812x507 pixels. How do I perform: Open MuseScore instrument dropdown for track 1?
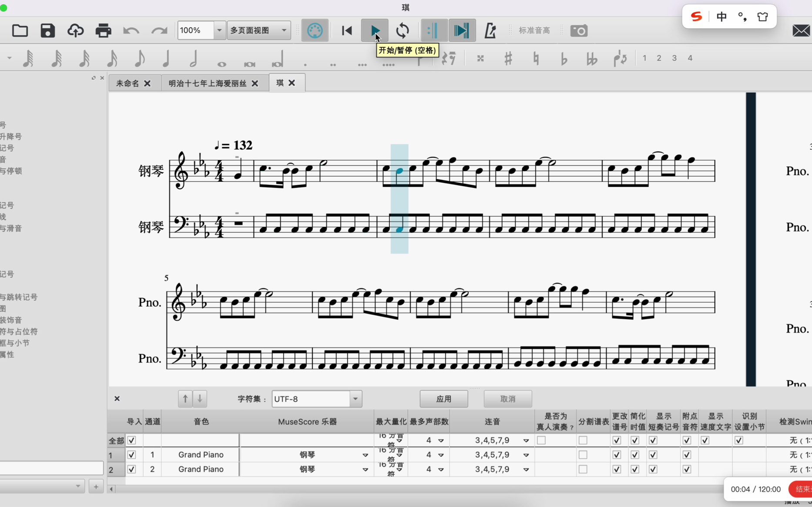[x=365, y=455]
